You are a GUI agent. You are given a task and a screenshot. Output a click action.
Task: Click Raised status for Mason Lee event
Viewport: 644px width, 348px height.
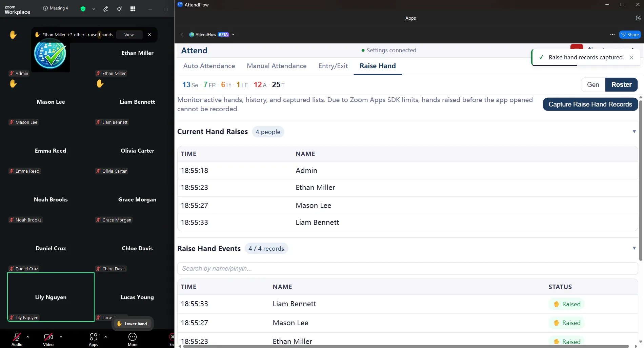coord(567,323)
